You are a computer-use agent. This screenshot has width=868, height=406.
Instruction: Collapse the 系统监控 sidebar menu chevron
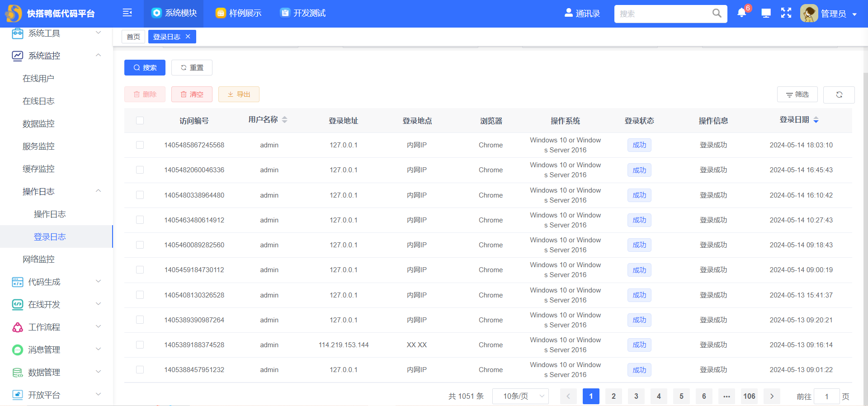(x=98, y=55)
